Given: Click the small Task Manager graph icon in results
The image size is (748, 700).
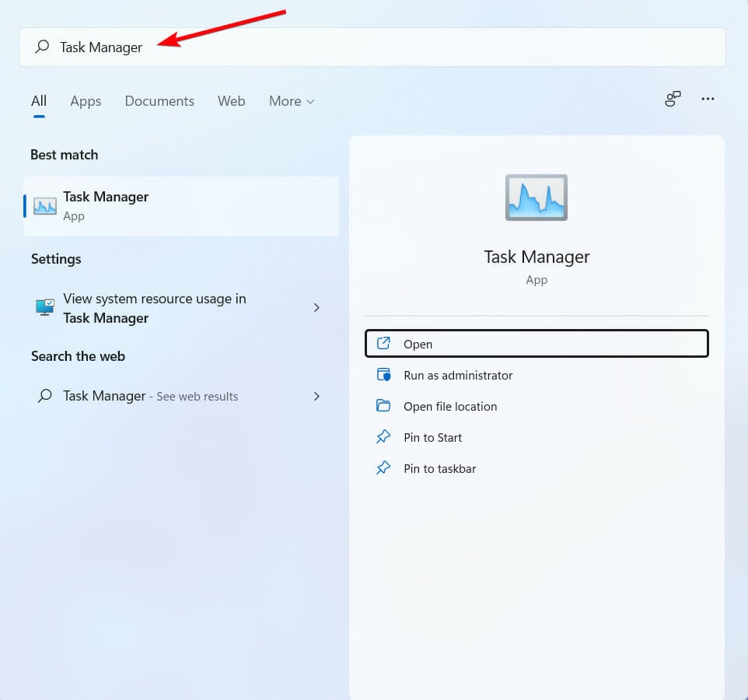Looking at the screenshot, I should pyautogui.click(x=45, y=206).
